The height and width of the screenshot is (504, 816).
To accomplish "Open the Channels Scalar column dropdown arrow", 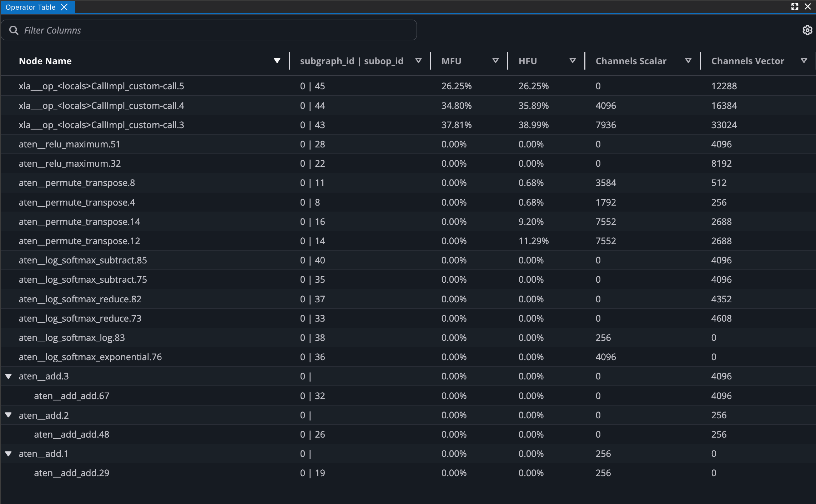I will tap(688, 61).
